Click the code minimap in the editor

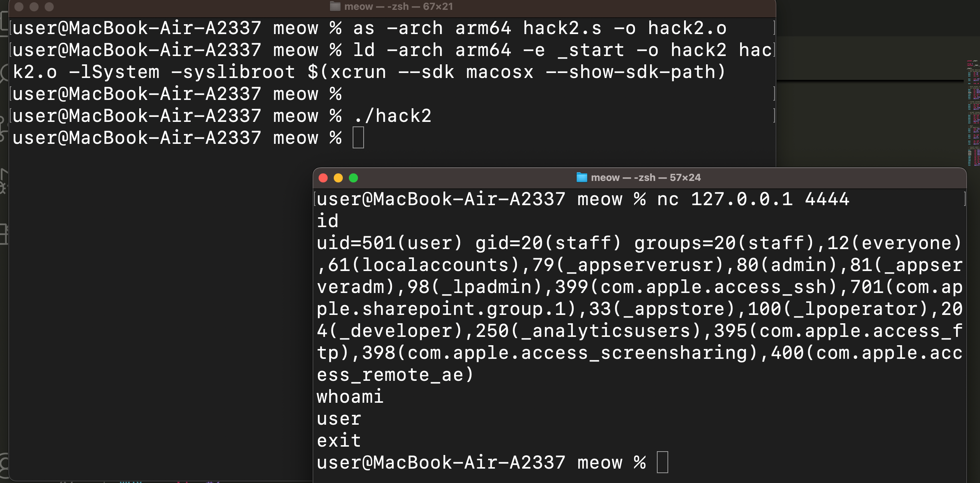point(973,112)
